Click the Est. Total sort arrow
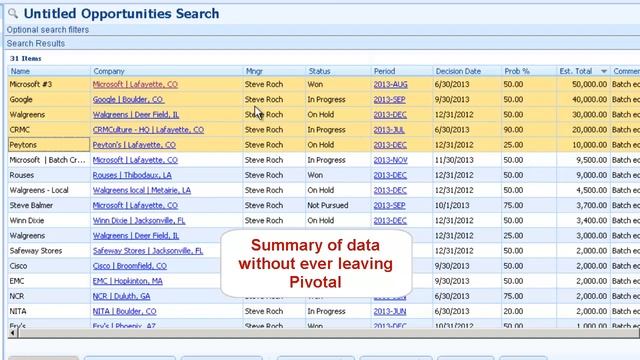 pos(604,71)
